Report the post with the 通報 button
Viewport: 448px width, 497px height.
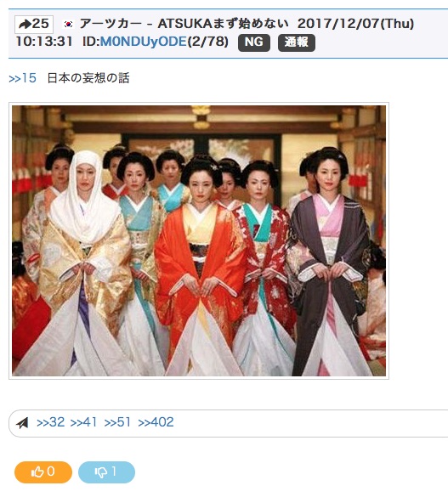click(x=297, y=42)
